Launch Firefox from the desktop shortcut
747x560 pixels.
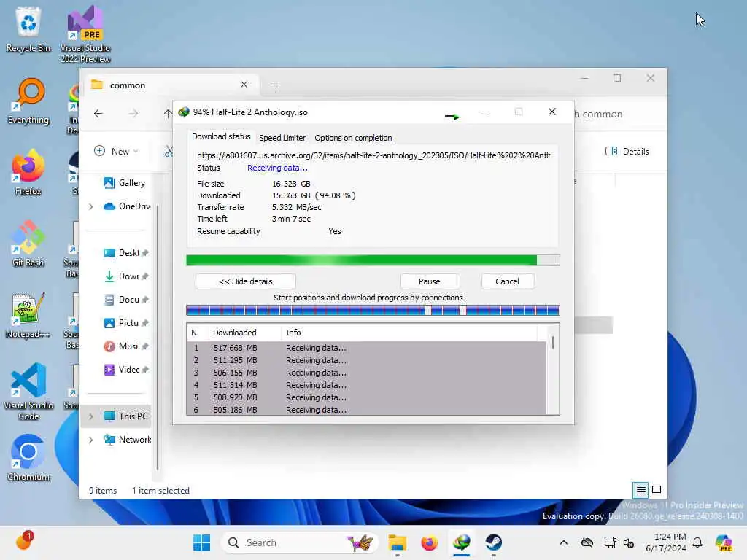(28, 172)
